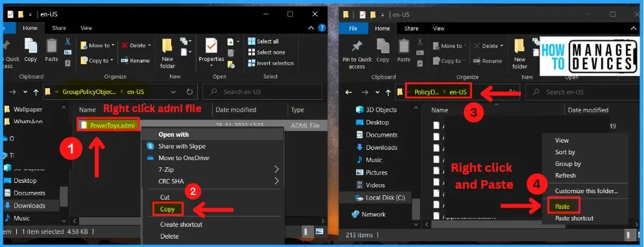644x247 pixels.
Task: Click New folder icon in left window ribbon
Action: 167,46
